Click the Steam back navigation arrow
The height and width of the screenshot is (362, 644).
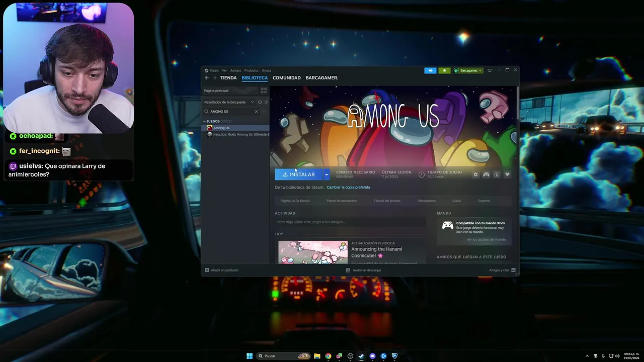click(x=207, y=78)
